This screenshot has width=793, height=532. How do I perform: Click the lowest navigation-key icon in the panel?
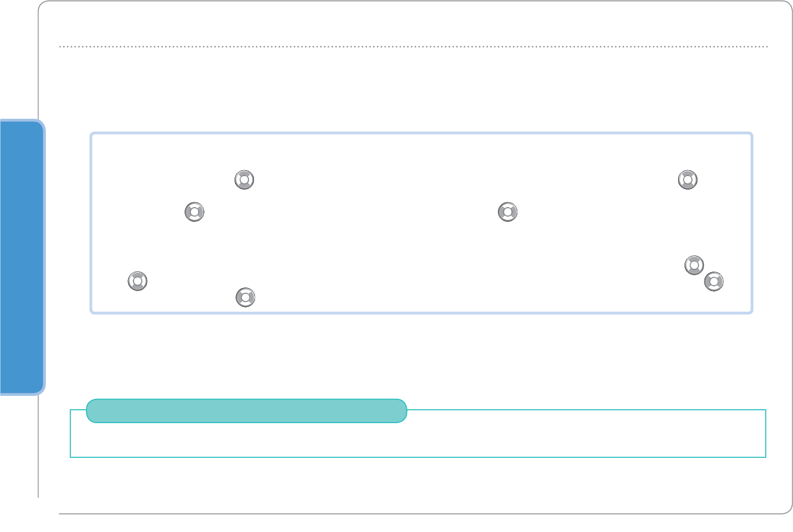pyautogui.click(x=246, y=297)
